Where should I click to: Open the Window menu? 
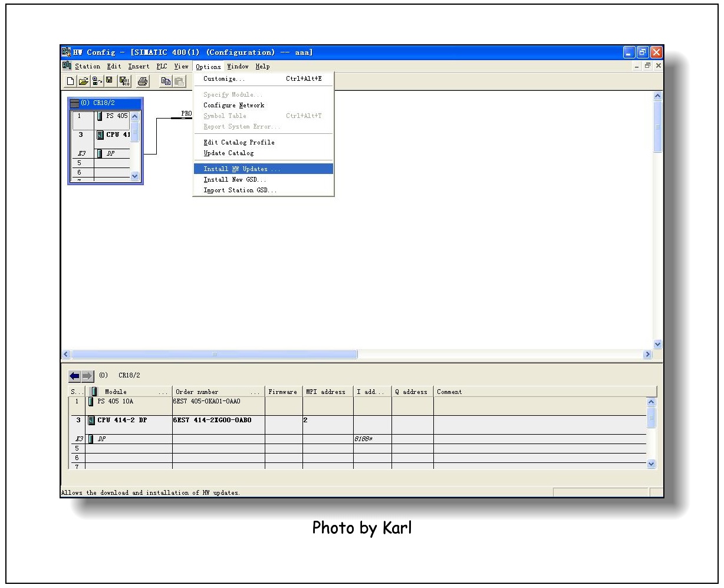coord(238,67)
